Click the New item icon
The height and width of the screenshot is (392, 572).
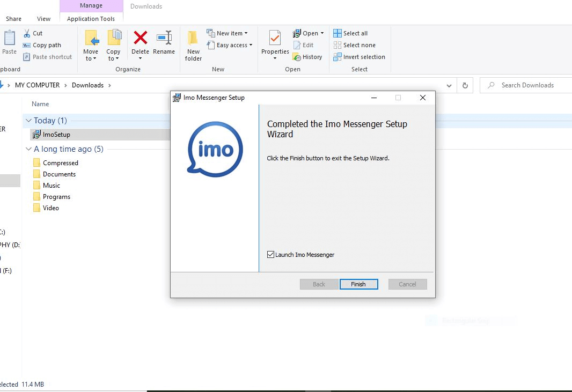point(210,33)
